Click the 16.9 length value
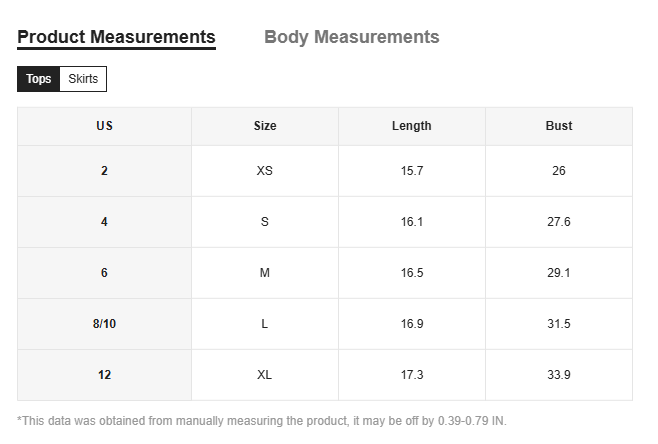This screenshot has height=444, width=658. (x=412, y=324)
